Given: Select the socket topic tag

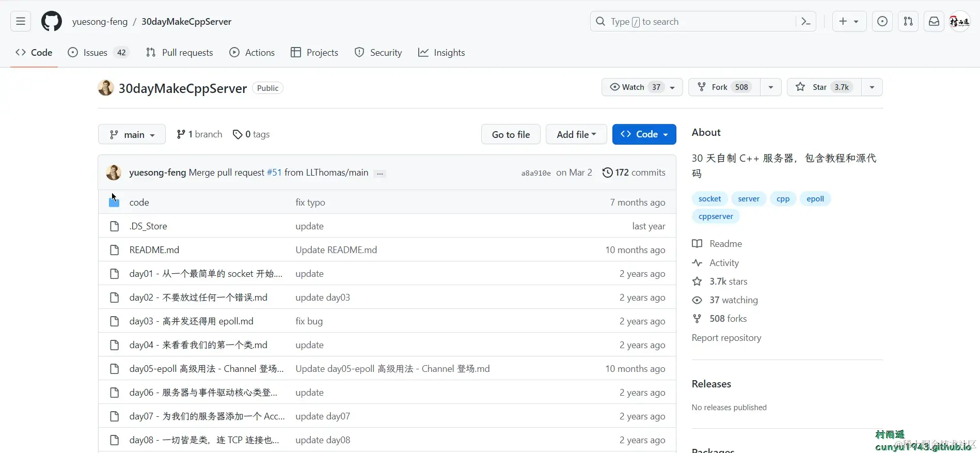Looking at the screenshot, I should coord(709,199).
